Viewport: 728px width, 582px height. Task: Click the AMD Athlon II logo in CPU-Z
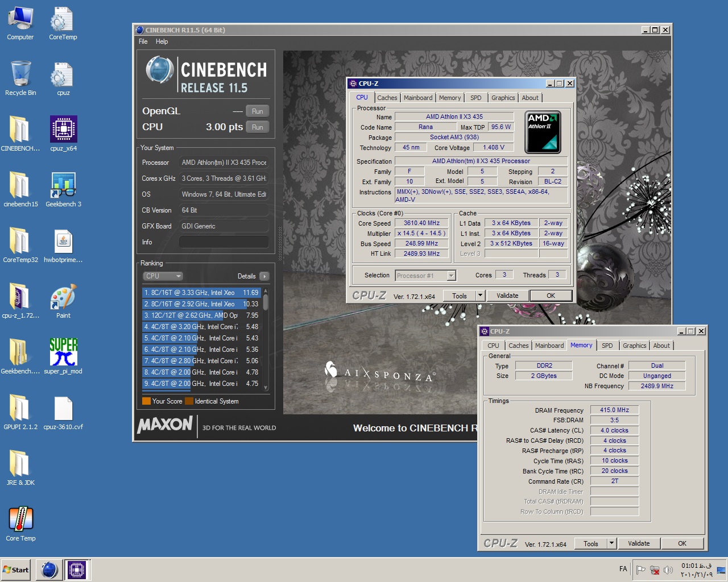[x=543, y=132]
